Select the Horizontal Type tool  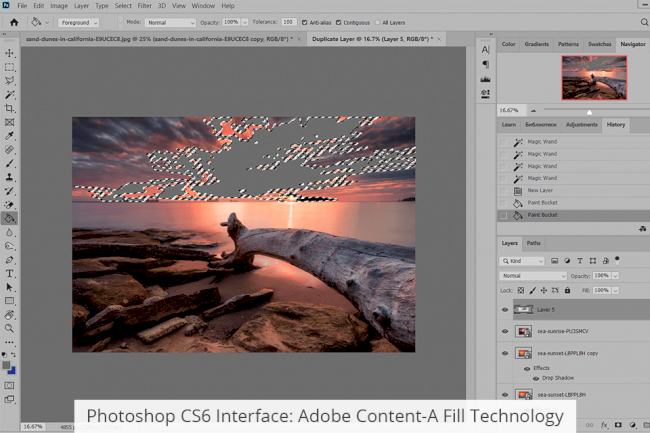pos(9,273)
